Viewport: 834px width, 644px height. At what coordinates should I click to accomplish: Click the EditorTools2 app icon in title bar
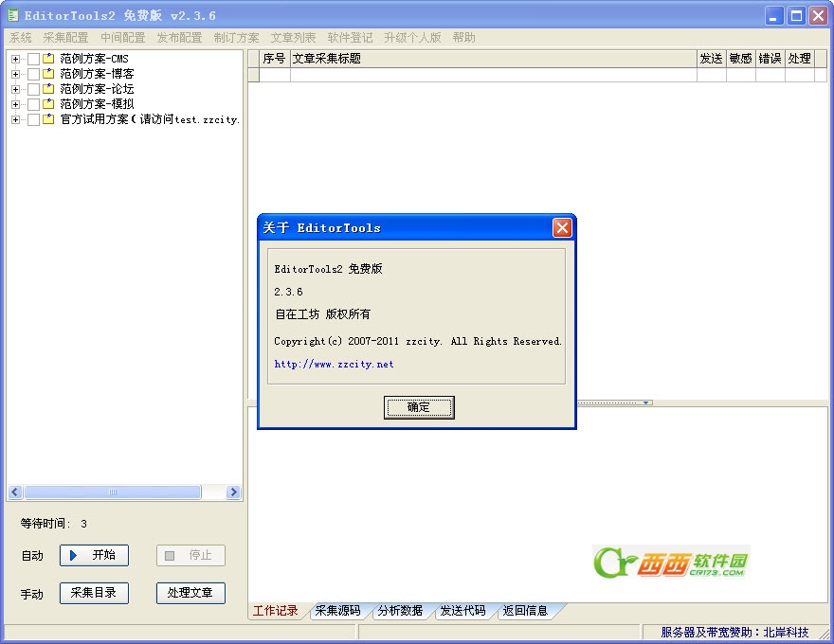[12, 15]
